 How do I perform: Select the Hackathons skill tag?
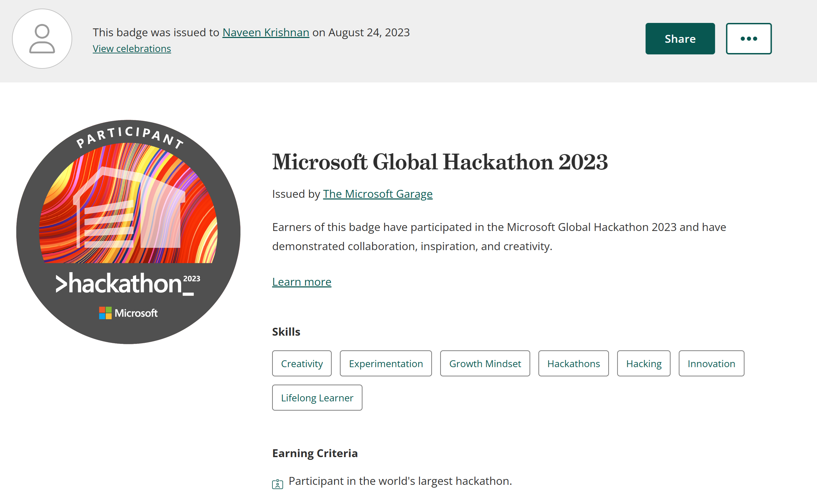tap(574, 363)
